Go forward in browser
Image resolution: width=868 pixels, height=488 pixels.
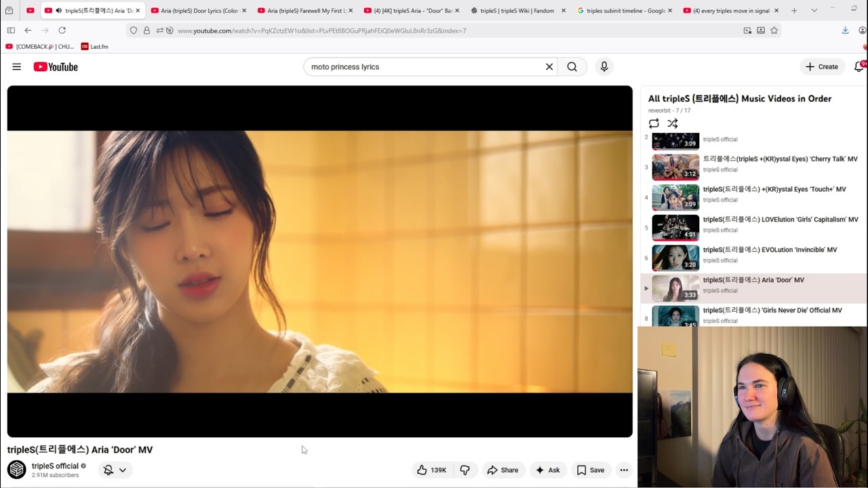point(45,30)
